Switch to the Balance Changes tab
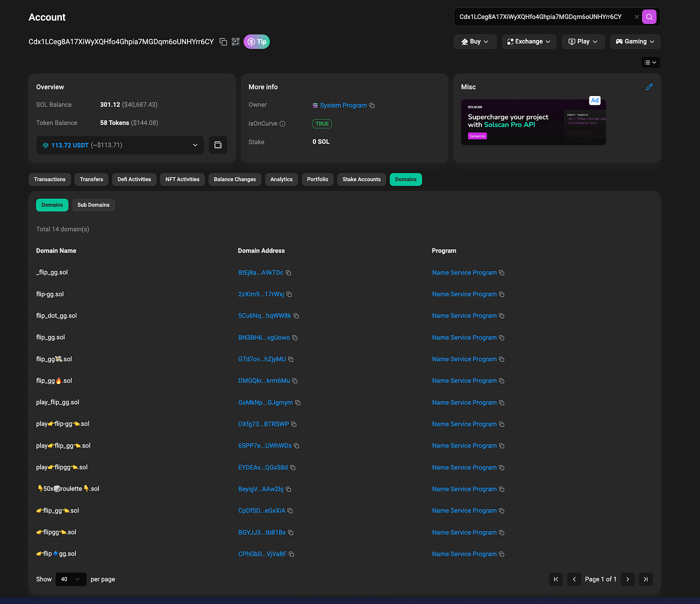This screenshot has height=604, width=700. 234,179
